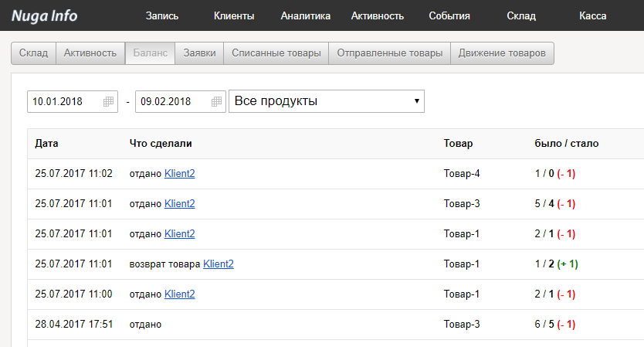Open Активность in top navigation bar
The height and width of the screenshot is (347, 644).
point(378,15)
